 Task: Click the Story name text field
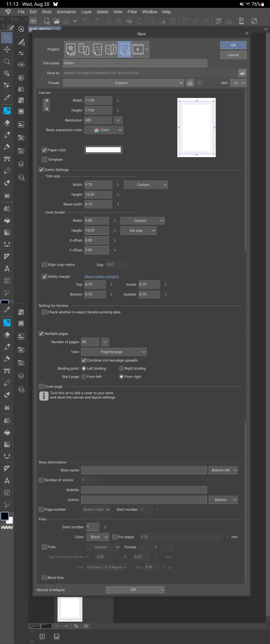click(x=144, y=470)
